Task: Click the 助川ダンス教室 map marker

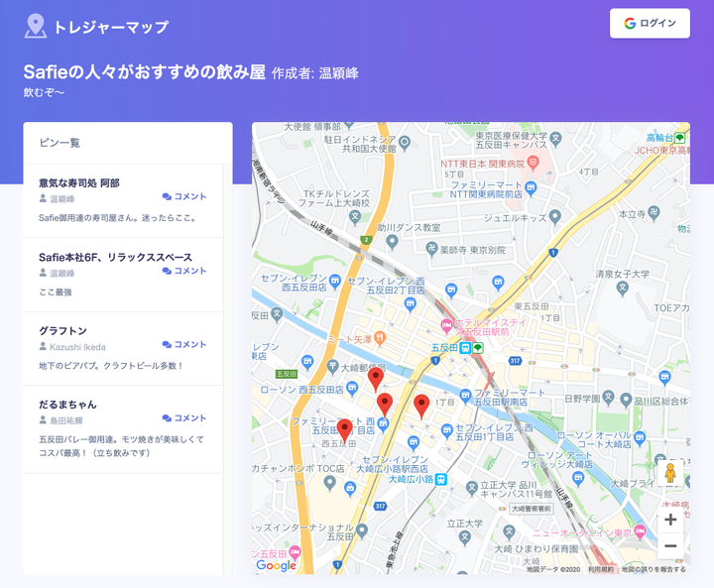Action: click(392, 242)
